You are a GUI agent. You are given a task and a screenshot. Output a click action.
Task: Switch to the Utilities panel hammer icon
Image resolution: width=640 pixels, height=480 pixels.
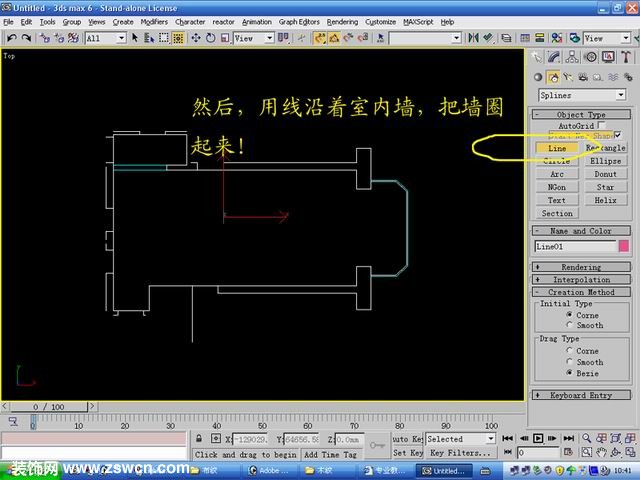tap(626, 57)
